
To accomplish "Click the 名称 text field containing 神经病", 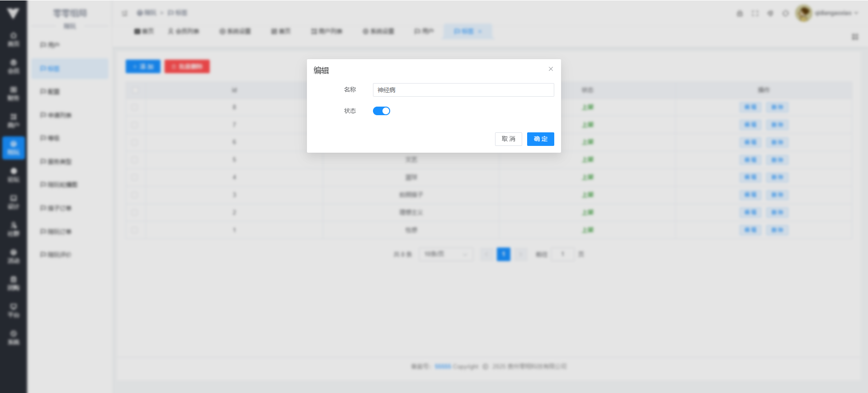I will (463, 90).
